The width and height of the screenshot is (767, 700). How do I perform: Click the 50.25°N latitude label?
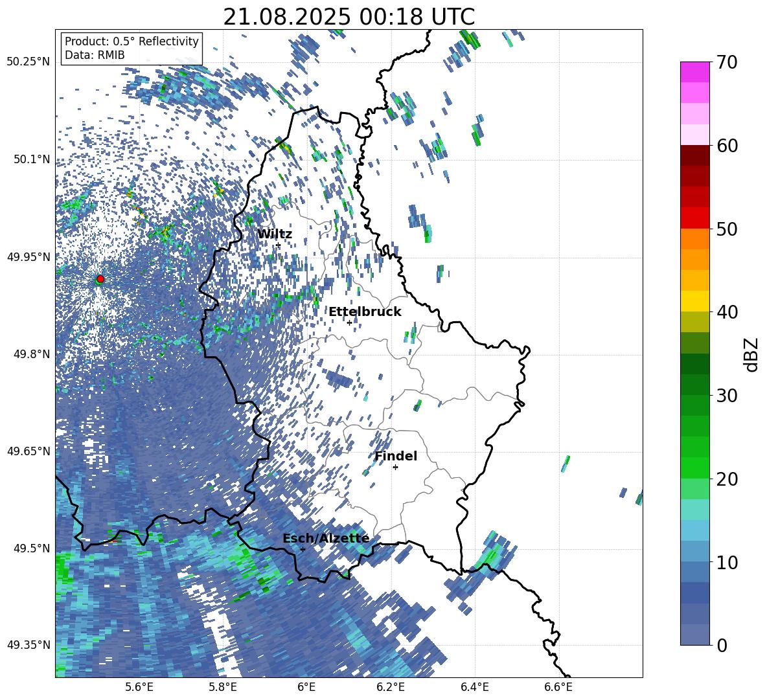pos(29,62)
